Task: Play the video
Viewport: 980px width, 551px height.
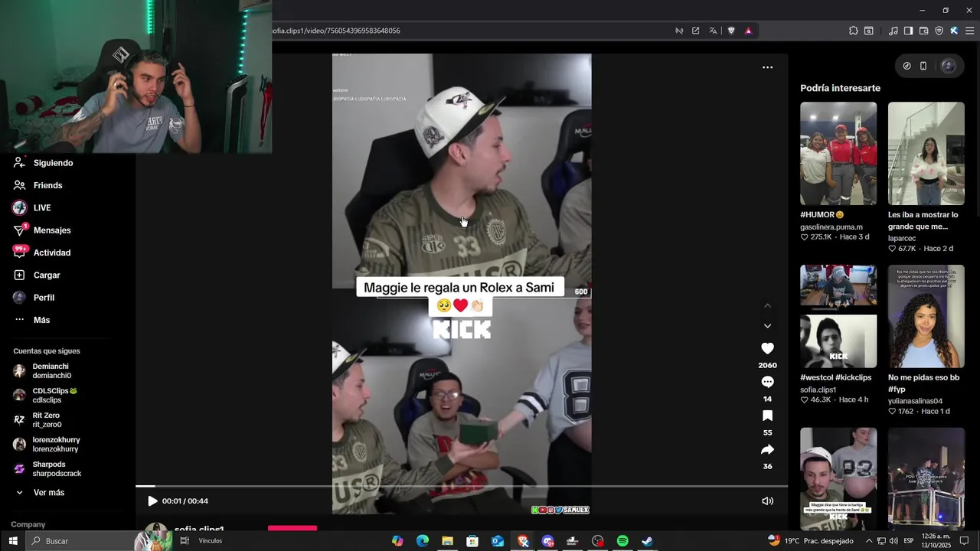Action: (x=152, y=501)
